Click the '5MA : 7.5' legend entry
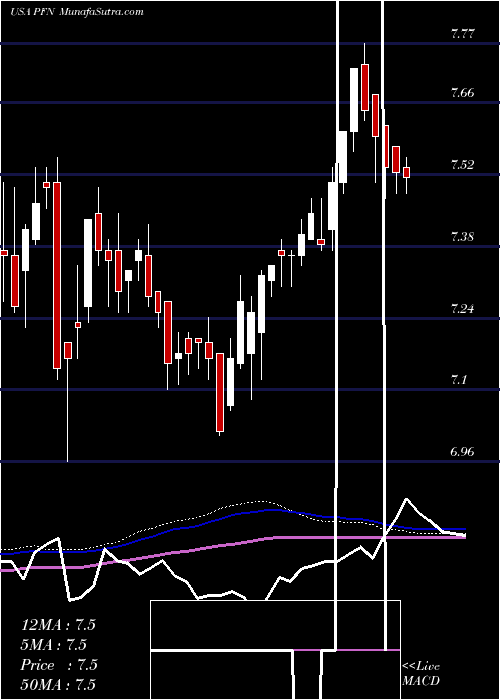 pos(54,645)
